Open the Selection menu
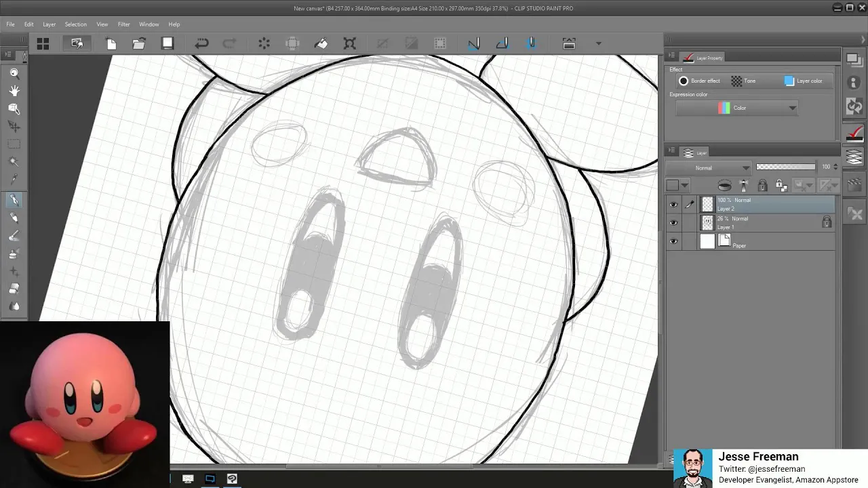Viewport: 868px width, 488px height. (75, 24)
